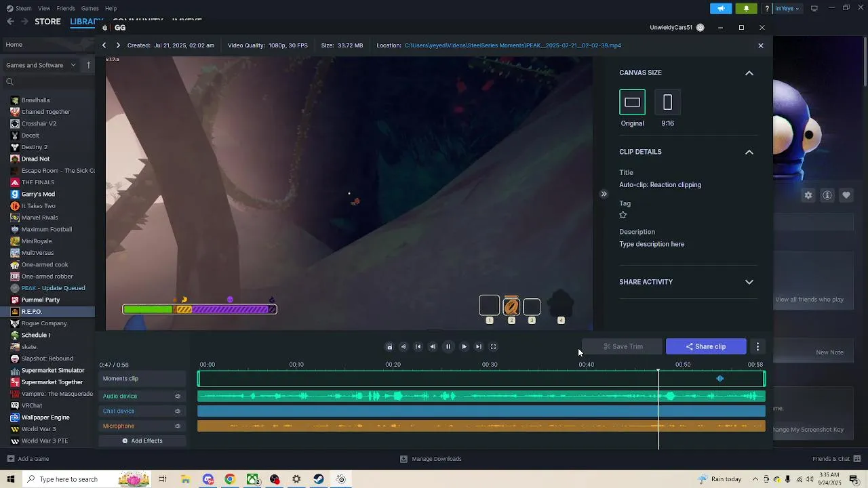This screenshot has height=488, width=868.
Task: Take a screenshot with the camera icon
Action: pos(389,346)
